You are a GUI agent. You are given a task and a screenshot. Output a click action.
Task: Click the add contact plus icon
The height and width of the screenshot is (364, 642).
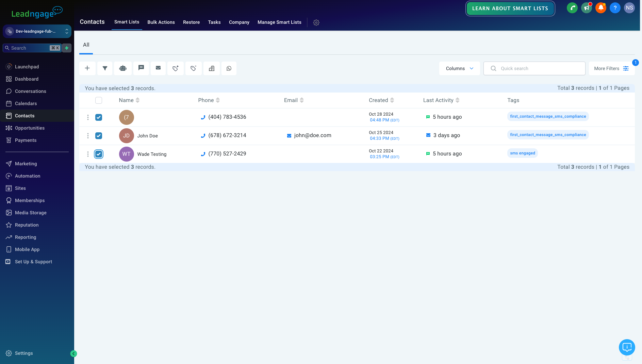click(x=87, y=68)
